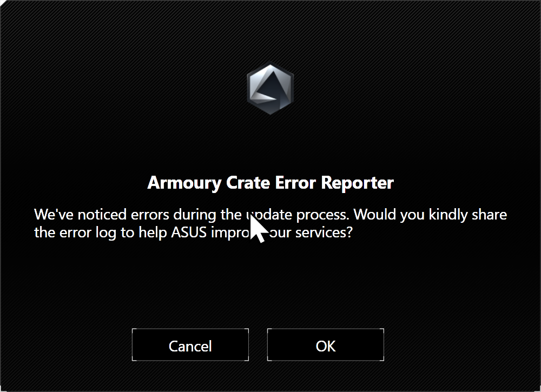
Task: Click the word "Armoury" in the title
Action: pyautogui.click(x=184, y=183)
